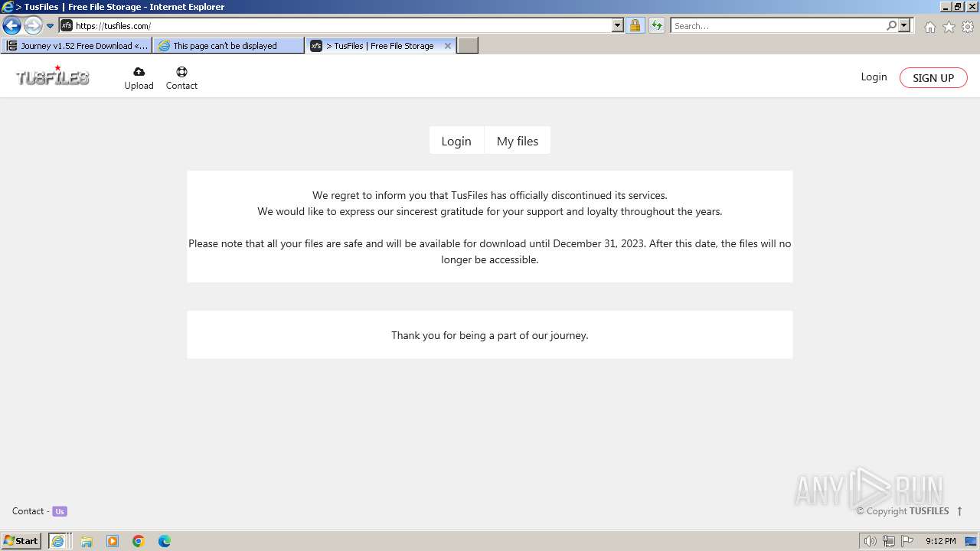980x551 pixels.
Task: Open the Login button above the notice
Action: (456, 141)
